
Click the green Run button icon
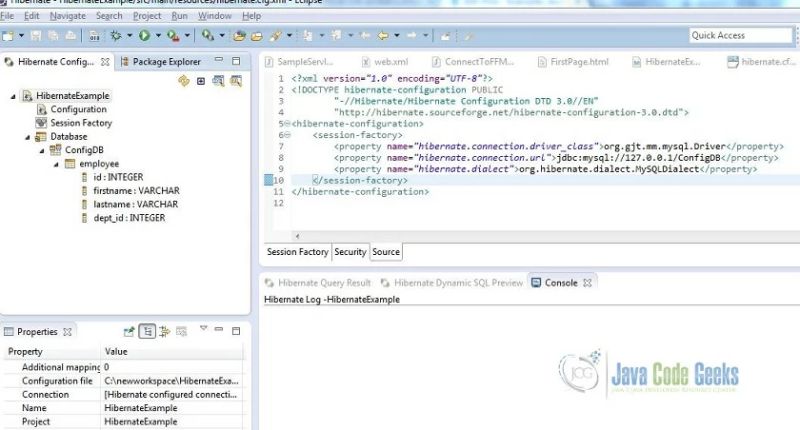click(145, 36)
